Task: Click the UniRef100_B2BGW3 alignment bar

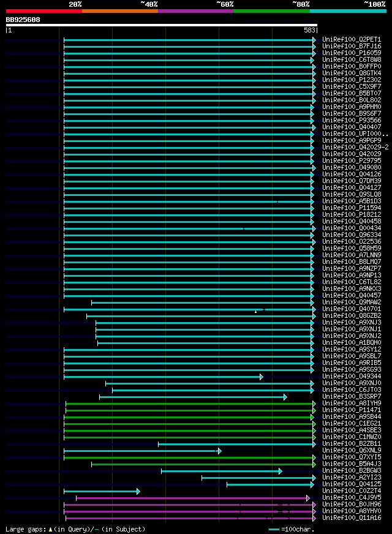Action: pyautogui.click(x=222, y=472)
